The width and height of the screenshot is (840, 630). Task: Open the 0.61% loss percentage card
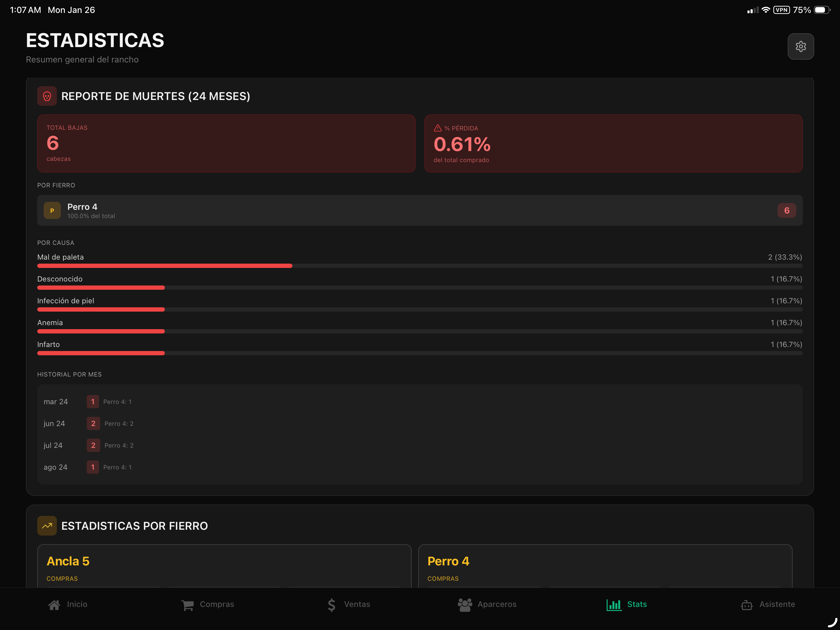point(613,144)
